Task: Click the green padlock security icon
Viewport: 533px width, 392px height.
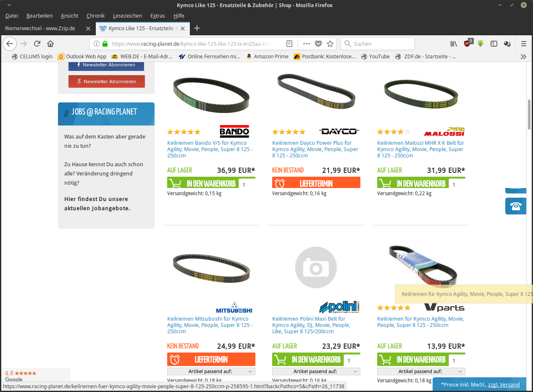Action: click(x=105, y=44)
